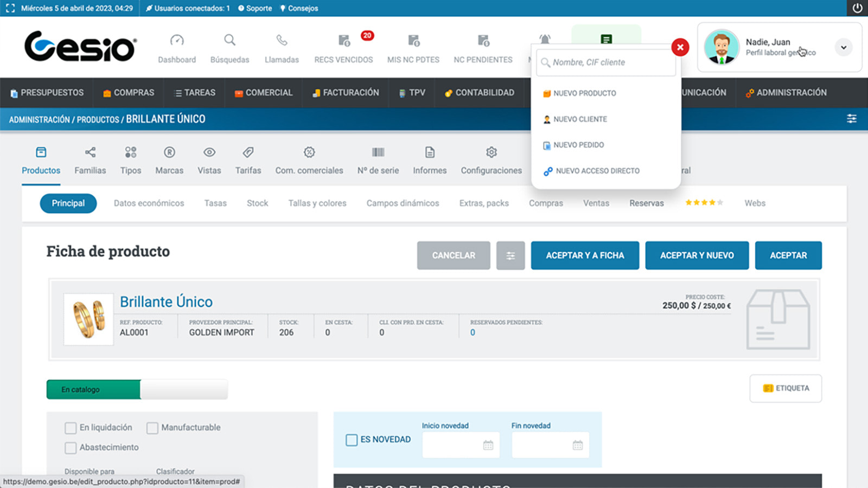Click the green quick-access notes icon
Image resolution: width=868 pixels, height=488 pixels.
607,39
